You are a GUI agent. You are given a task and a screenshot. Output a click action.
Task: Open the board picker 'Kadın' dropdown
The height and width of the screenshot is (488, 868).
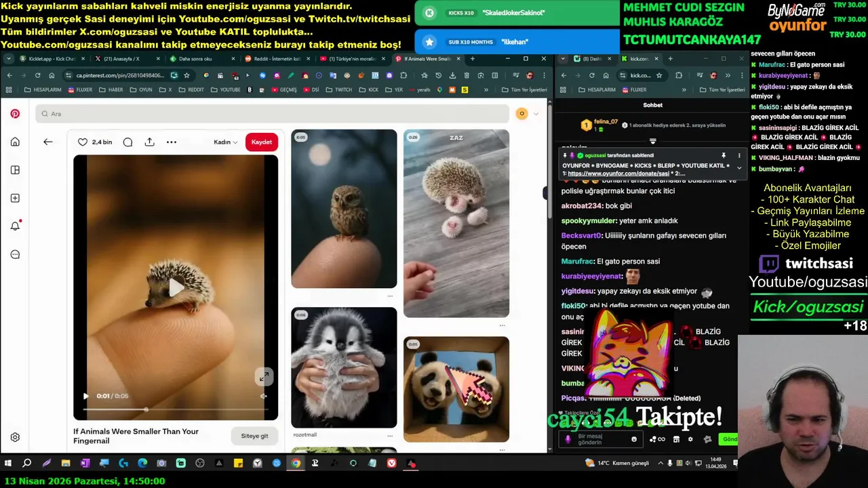coord(226,142)
